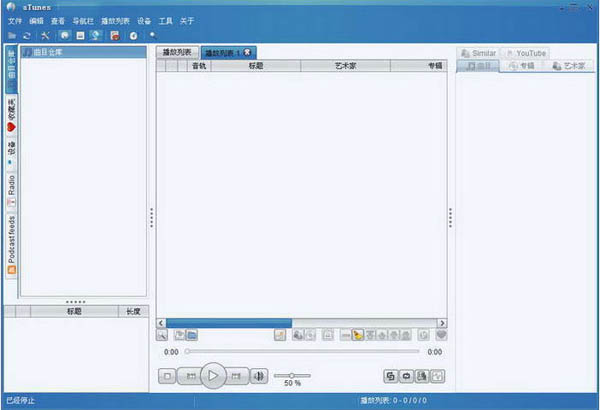
Task: Adjust the 50 % volume slider
Action: tap(291, 375)
